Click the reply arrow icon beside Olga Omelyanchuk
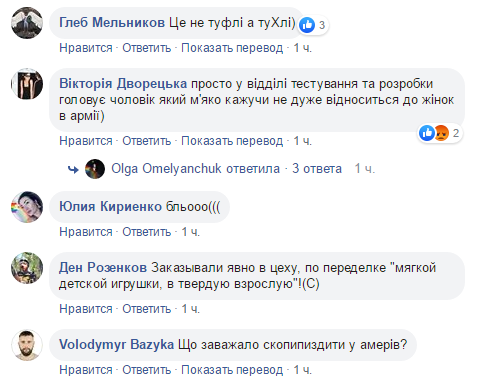This screenshot has height=384, width=481. click(73, 170)
